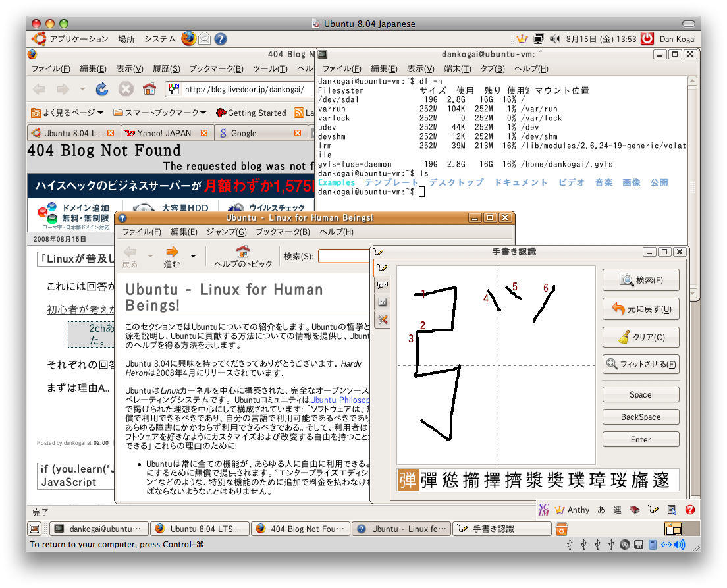
Task: Open システム menu
Action: 159,39
